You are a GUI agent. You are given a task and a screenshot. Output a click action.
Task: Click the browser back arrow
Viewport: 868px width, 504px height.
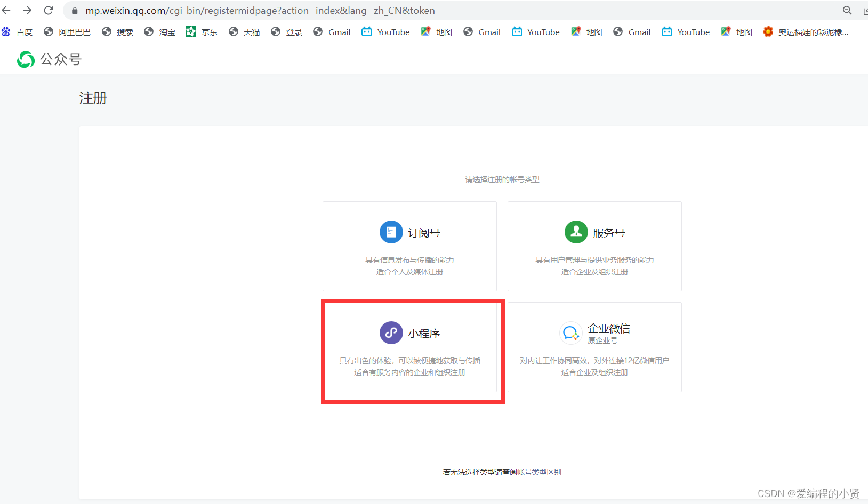[x=6, y=10]
